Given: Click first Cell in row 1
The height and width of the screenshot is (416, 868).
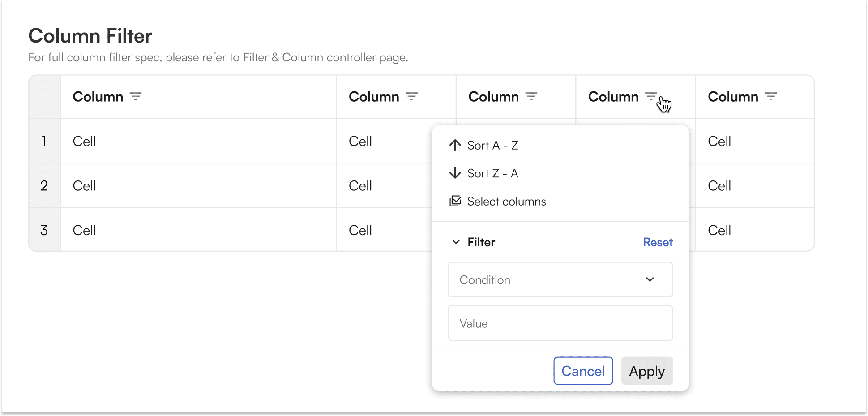Looking at the screenshot, I should click(x=85, y=141).
